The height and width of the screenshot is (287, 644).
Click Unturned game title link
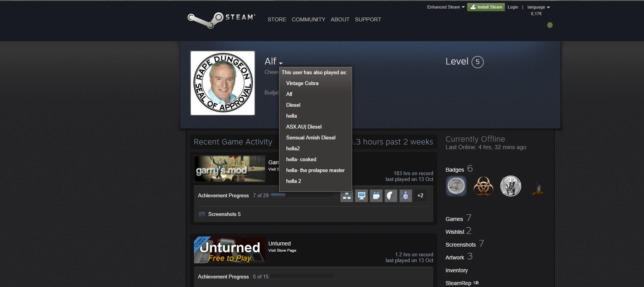tap(279, 244)
